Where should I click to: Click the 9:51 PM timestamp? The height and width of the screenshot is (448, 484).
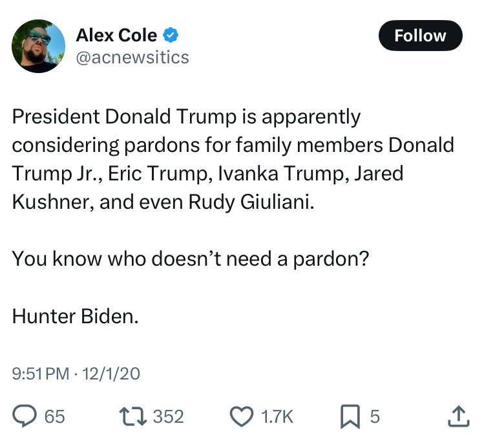pos(40,373)
